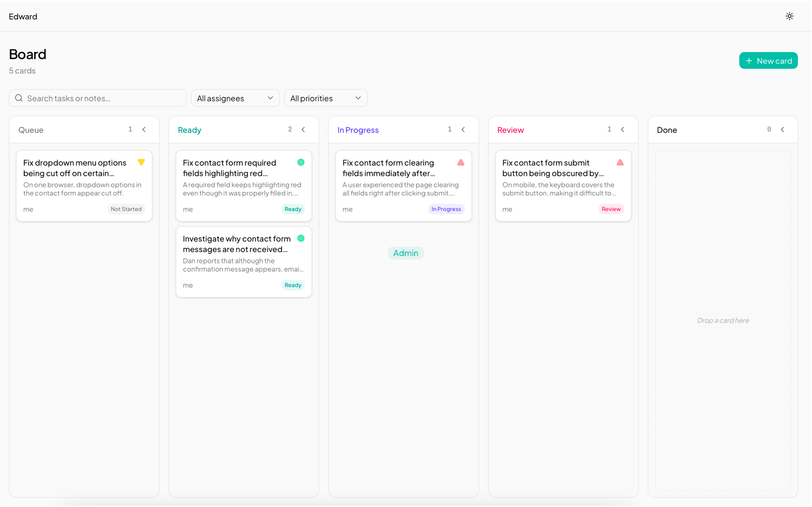
Task: Click green priority dot on Investigate card
Action: point(301,238)
